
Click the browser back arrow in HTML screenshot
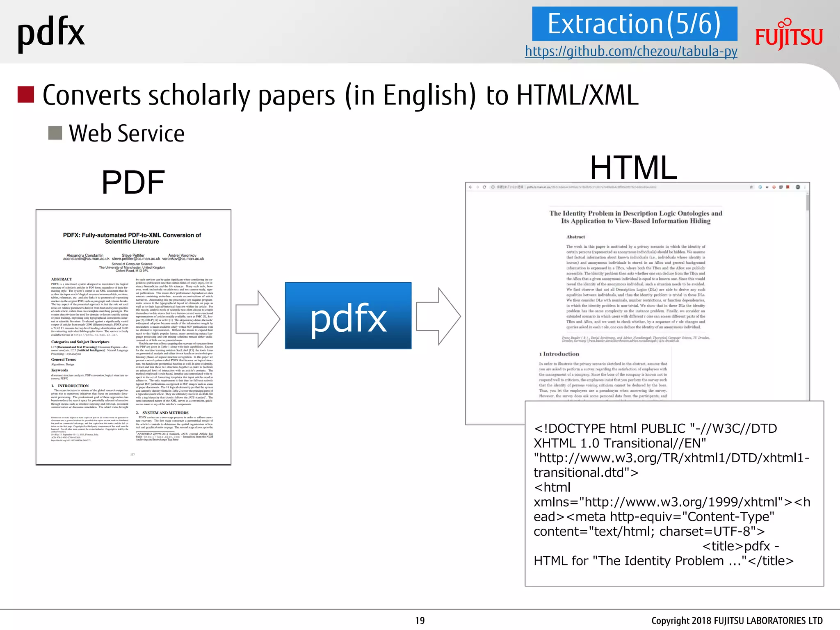470,187
